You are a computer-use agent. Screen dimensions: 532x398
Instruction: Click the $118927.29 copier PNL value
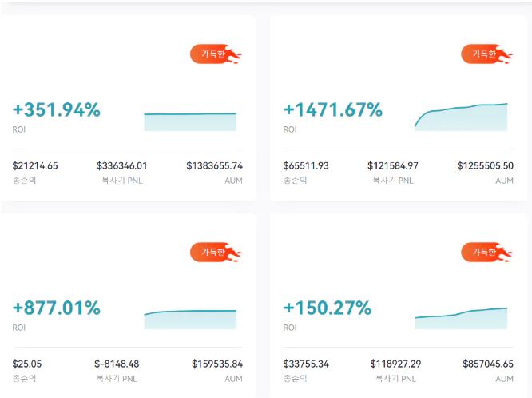(395, 364)
